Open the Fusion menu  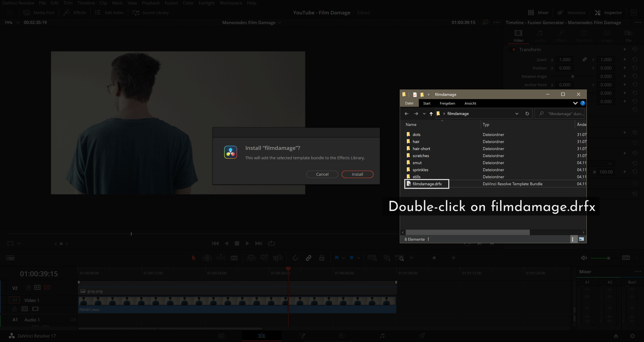click(171, 3)
